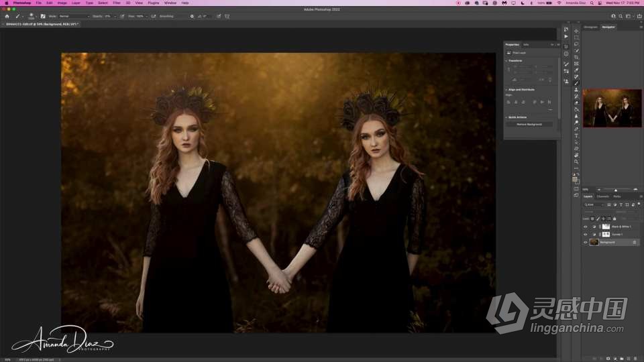Open brush smoothing options gear

click(192, 16)
